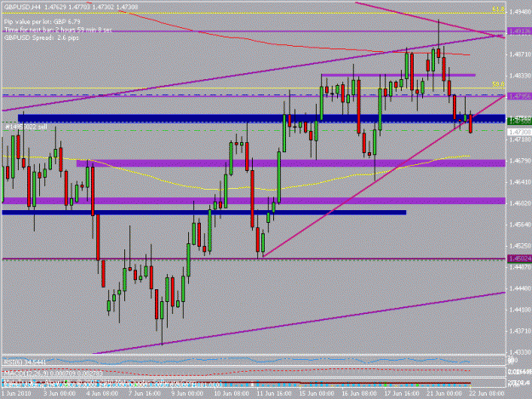Viewport: 532px width, 399px height.
Task: Click the '7 Jun 16:00' time axis label
Action: 145,394
